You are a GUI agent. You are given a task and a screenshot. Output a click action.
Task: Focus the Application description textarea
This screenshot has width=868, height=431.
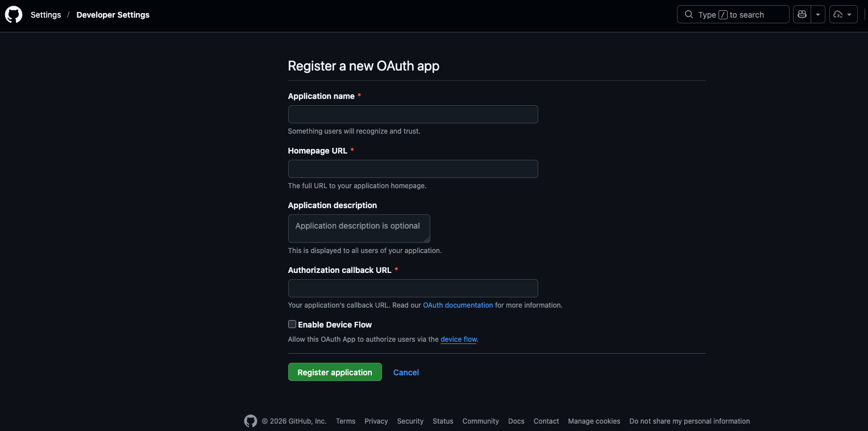[359, 229]
